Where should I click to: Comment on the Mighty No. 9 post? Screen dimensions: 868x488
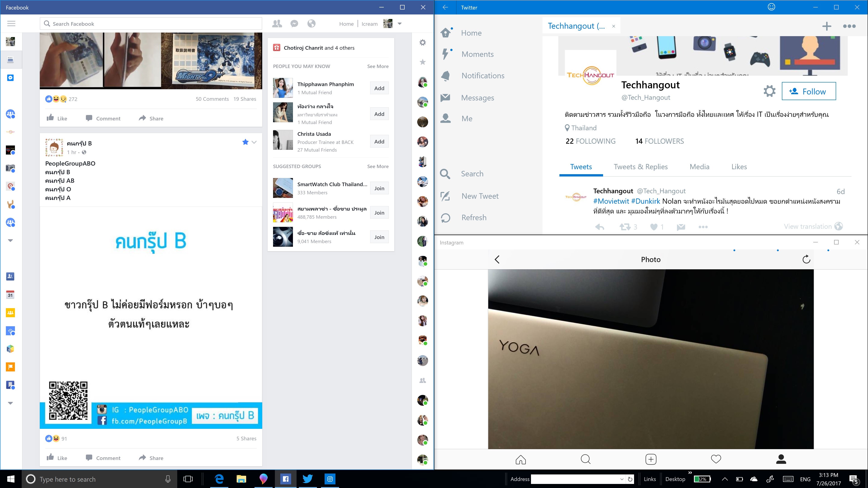pos(103,118)
